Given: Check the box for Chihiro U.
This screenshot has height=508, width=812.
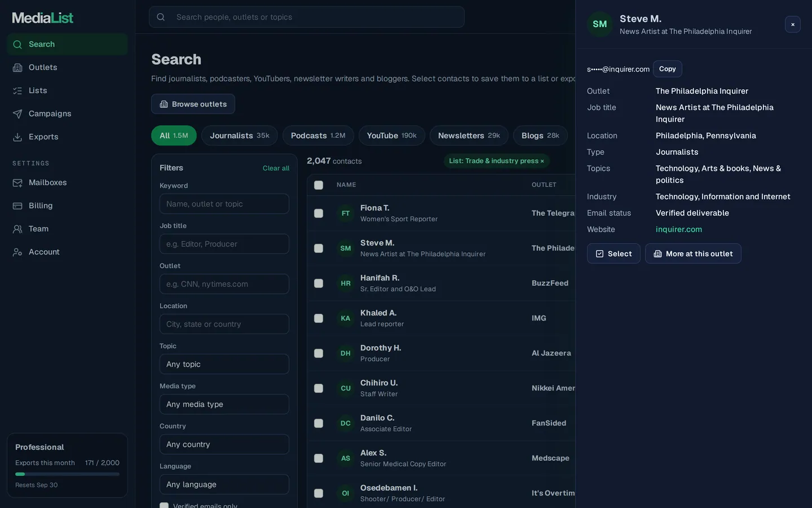Looking at the screenshot, I should [x=319, y=388].
